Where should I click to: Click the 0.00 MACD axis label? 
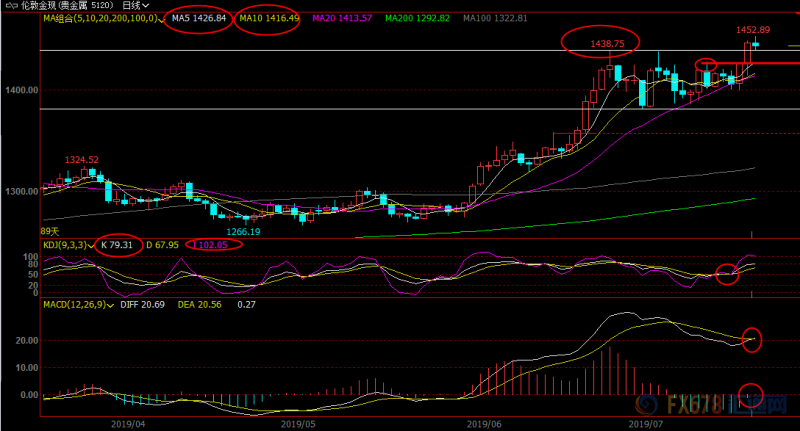(29, 395)
